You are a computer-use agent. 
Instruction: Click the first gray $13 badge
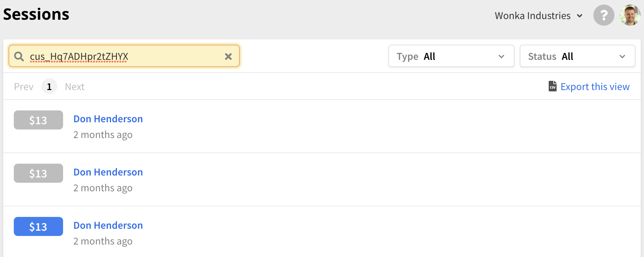[x=38, y=120]
